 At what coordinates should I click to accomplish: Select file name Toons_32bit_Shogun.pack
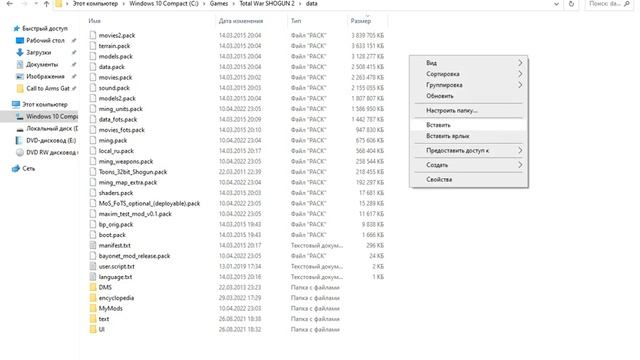133,172
